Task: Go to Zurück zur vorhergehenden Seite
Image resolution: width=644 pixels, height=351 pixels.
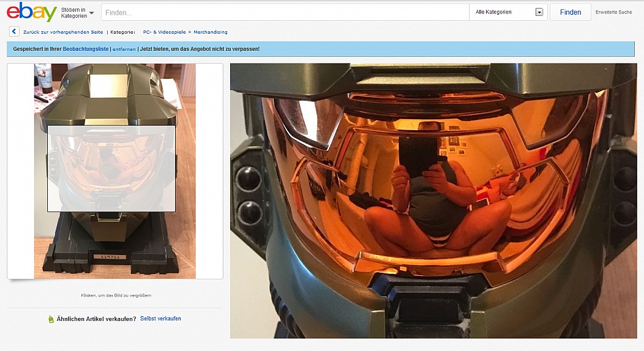Action: pyautogui.click(x=62, y=32)
